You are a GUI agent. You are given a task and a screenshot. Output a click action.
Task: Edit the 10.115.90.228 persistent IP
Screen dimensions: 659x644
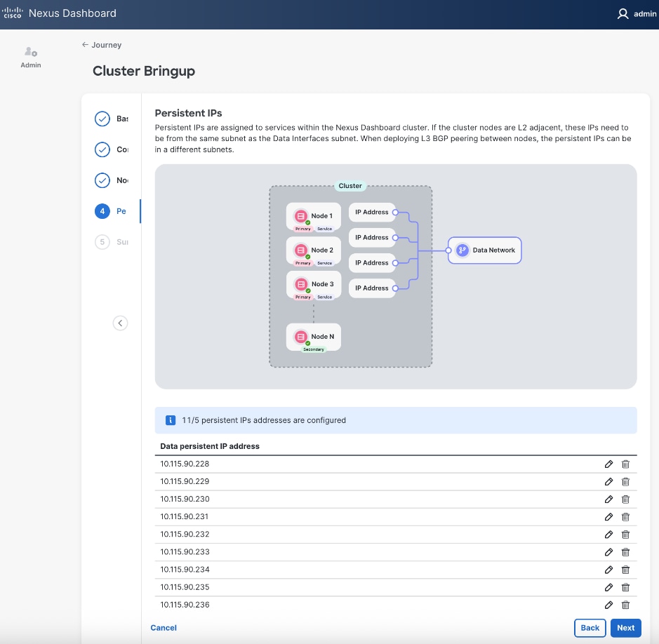coord(608,464)
